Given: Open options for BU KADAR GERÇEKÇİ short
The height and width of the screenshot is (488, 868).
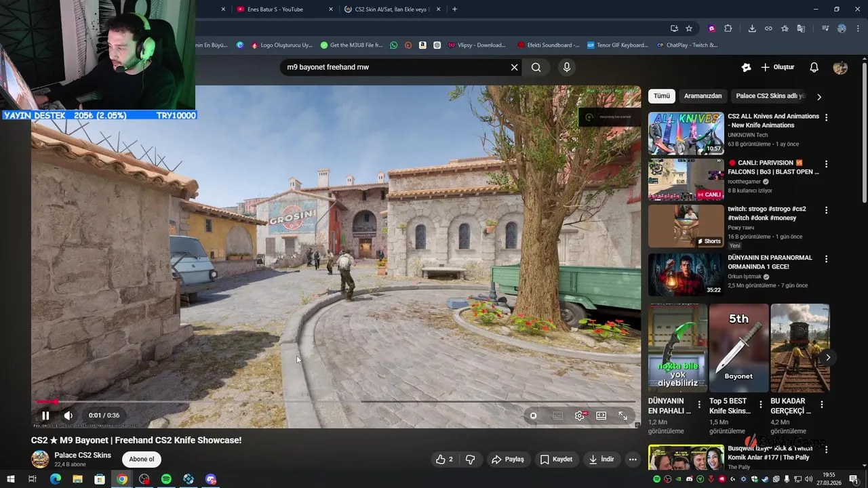Looking at the screenshot, I should tap(821, 405).
